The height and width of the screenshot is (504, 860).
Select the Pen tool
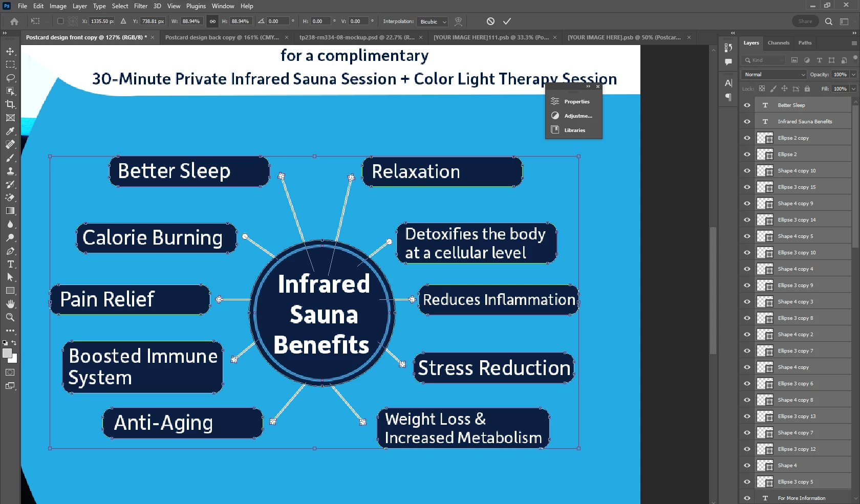click(x=10, y=251)
